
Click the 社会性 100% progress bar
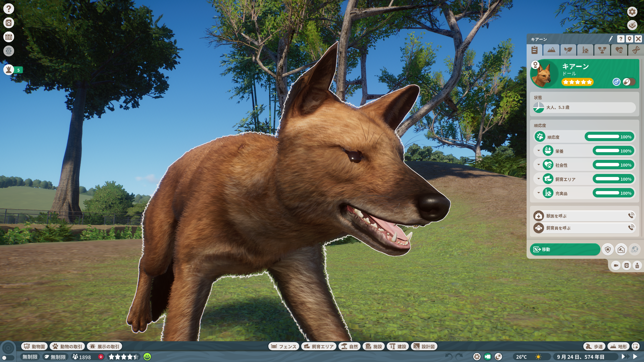pos(613,165)
